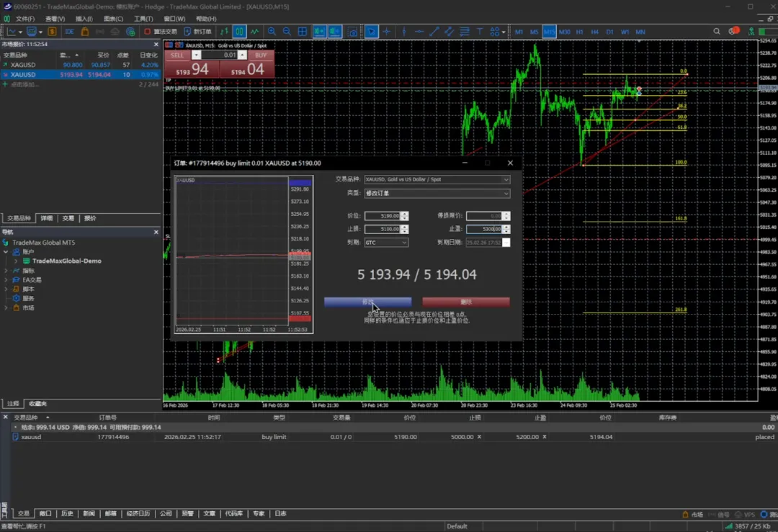Select the crosshair tool in toolbar

[387, 32]
